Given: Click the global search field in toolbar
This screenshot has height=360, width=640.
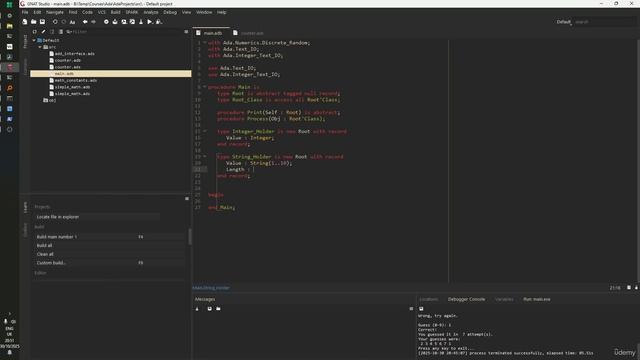Looking at the screenshot, I should tap(605, 22).
